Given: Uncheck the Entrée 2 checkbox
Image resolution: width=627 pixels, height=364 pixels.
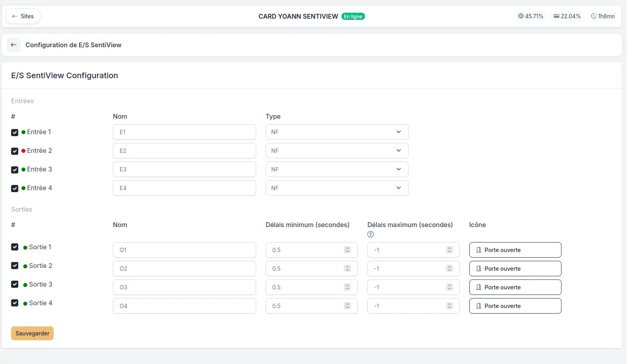Looking at the screenshot, I should pos(15,151).
